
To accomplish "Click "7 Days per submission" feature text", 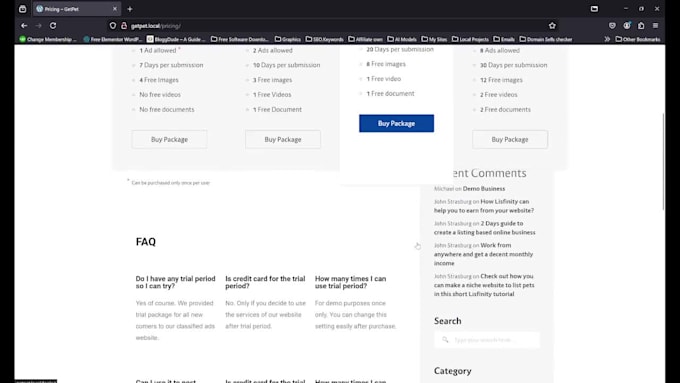I will 171,65.
